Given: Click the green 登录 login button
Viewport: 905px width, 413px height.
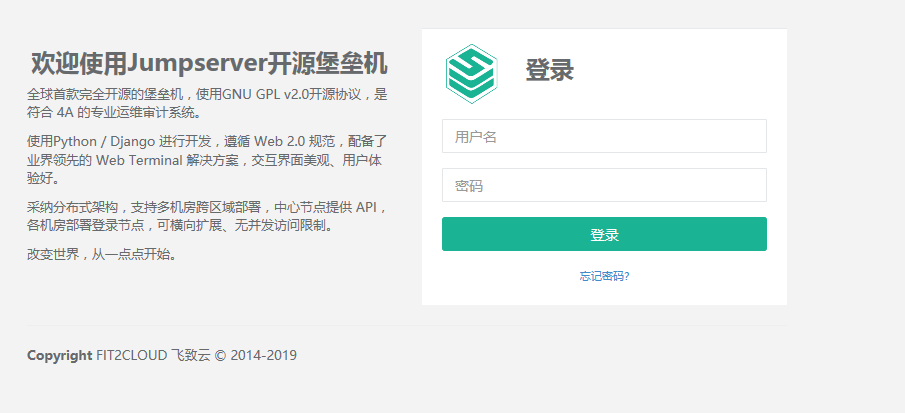Looking at the screenshot, I should point(604,234).
